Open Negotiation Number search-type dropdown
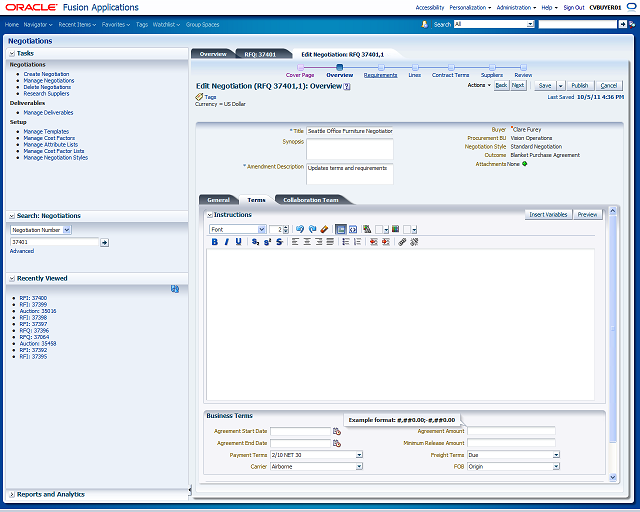This screenshot has height=512, width=640. [67, 230]
